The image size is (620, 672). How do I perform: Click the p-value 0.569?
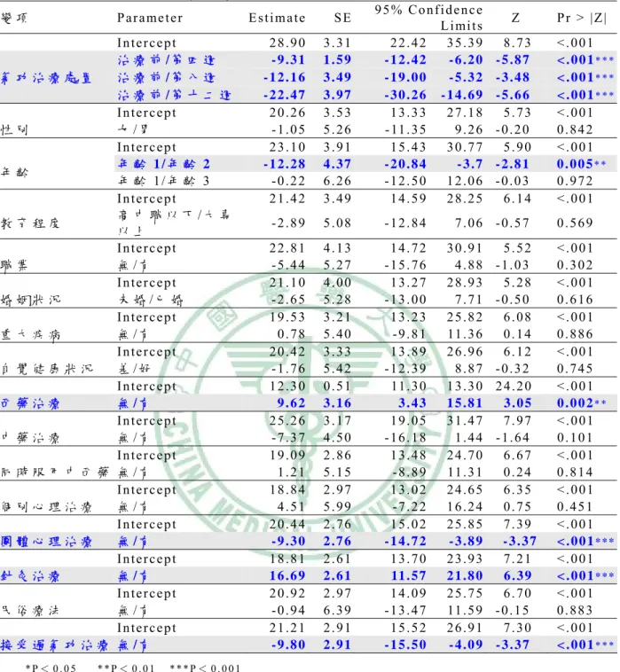pos(575,223)
